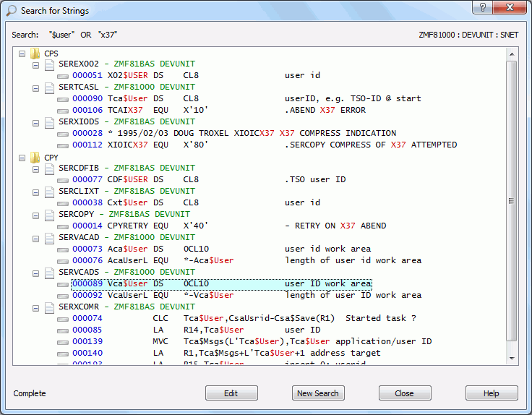Click the CPY folder icon

click(35, 158)
